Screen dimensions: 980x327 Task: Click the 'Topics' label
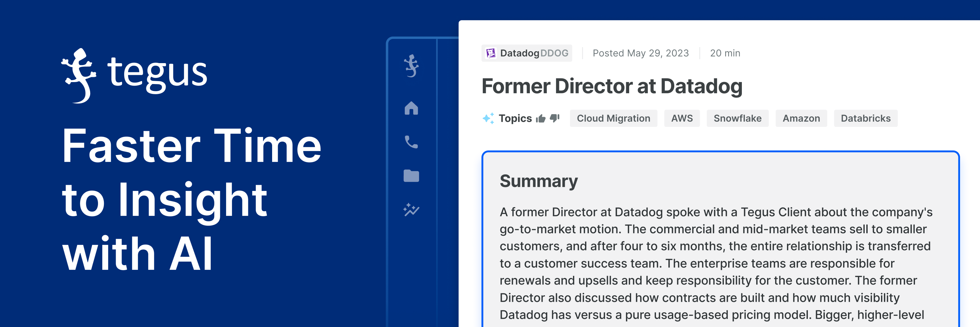515,118
